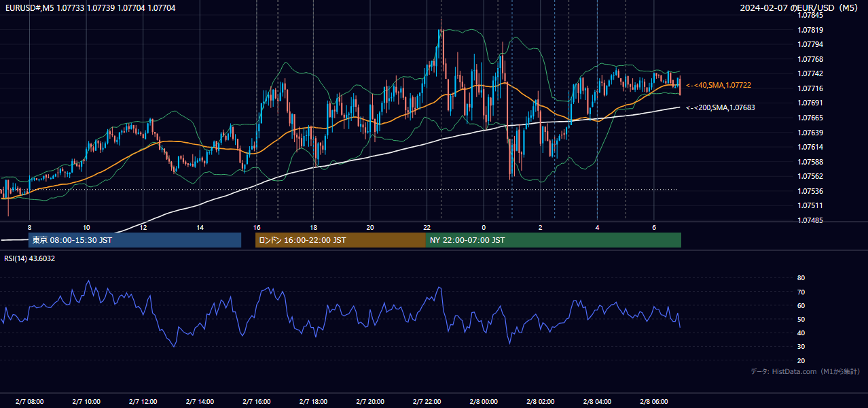Click hour tick 16 under price chart
The image size is (868, 408).
click(x=257, y=227)
